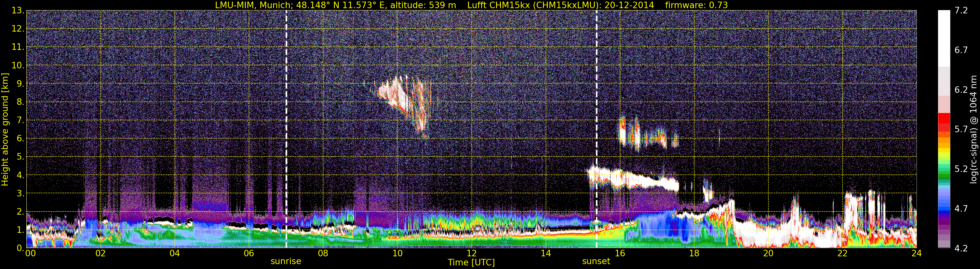Click the sunrise label below the axis

(286, 262)
